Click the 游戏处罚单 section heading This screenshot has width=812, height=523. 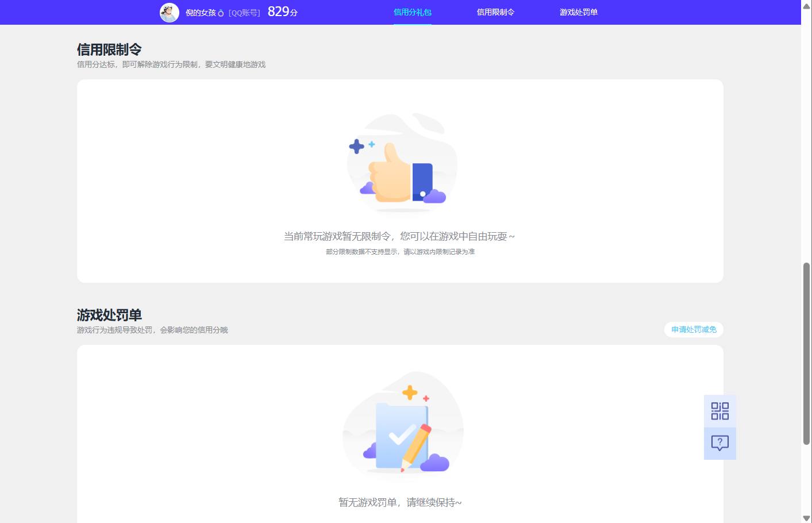tap(109, 315)
